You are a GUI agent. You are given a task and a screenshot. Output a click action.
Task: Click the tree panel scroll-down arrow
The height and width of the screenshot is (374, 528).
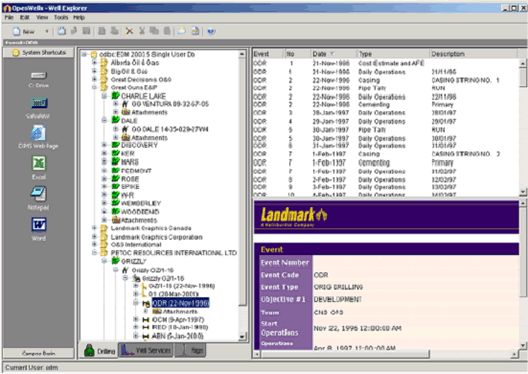(x=242, y=336)
